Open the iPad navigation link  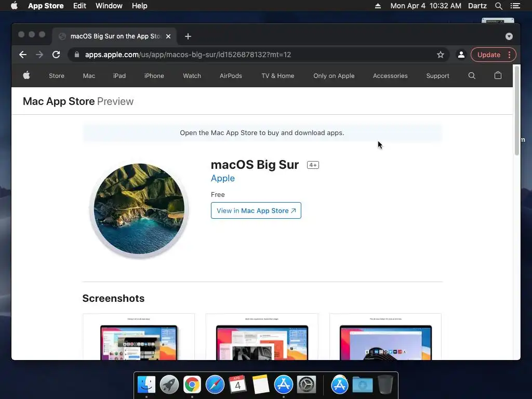pos(119,76)
